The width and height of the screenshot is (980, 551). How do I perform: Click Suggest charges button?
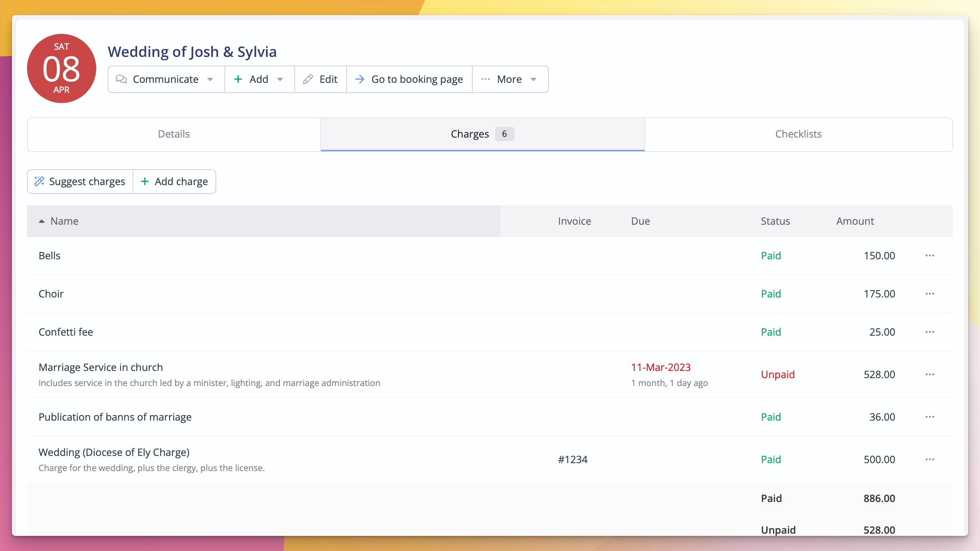(x=80, y=182)
